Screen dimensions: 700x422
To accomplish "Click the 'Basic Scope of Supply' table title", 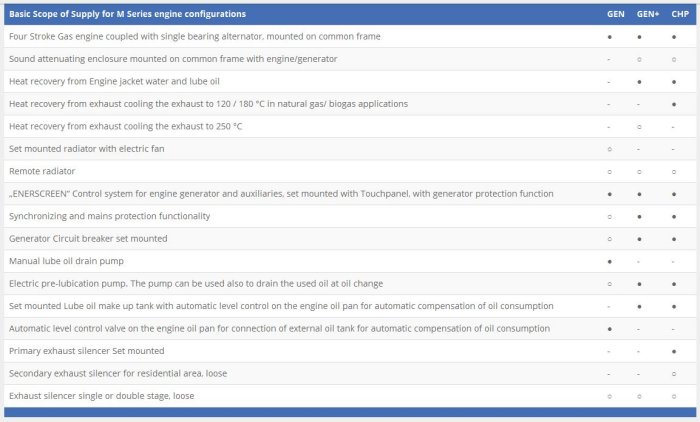I will pyautogui.click(x=127, y=14).
